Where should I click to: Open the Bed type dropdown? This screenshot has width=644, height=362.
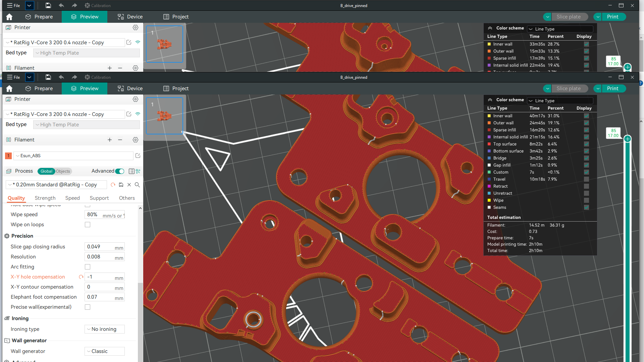(x=86, y=124)
